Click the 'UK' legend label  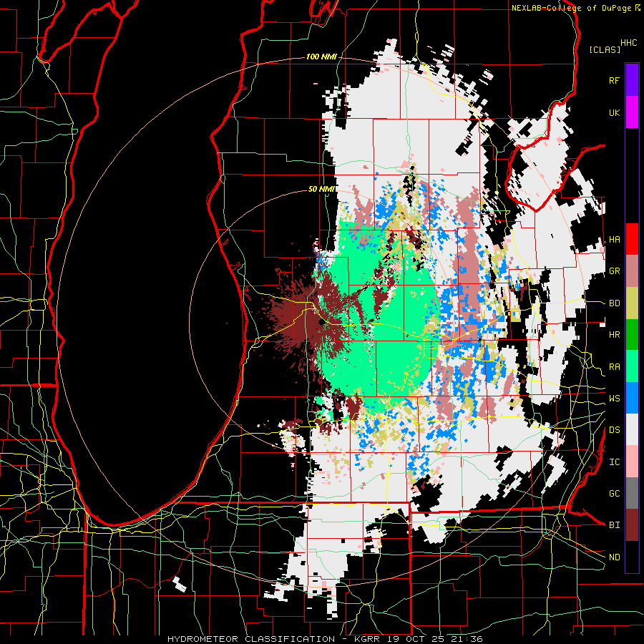(x=614, y=112)
